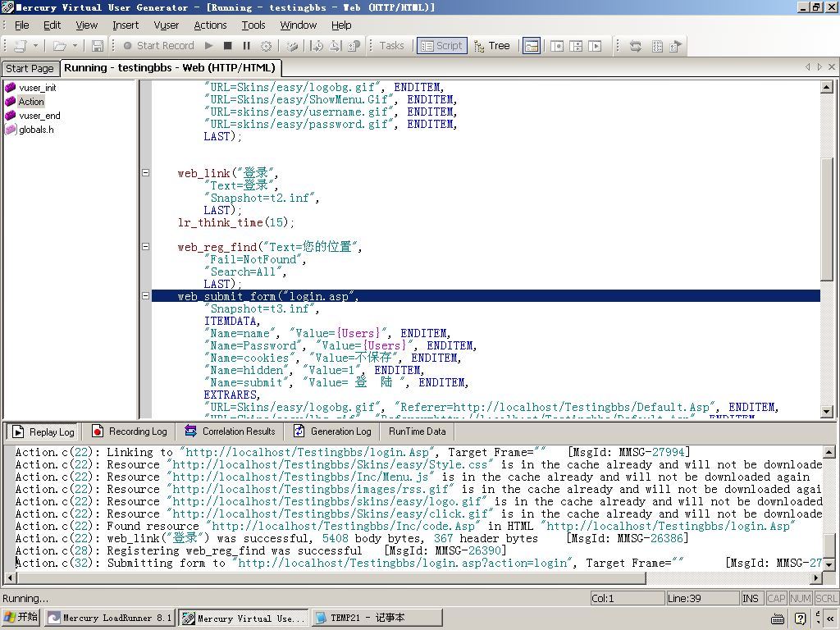Open the run-time settings gear icon
840x630 pixels.
click(x=266, y=46)
